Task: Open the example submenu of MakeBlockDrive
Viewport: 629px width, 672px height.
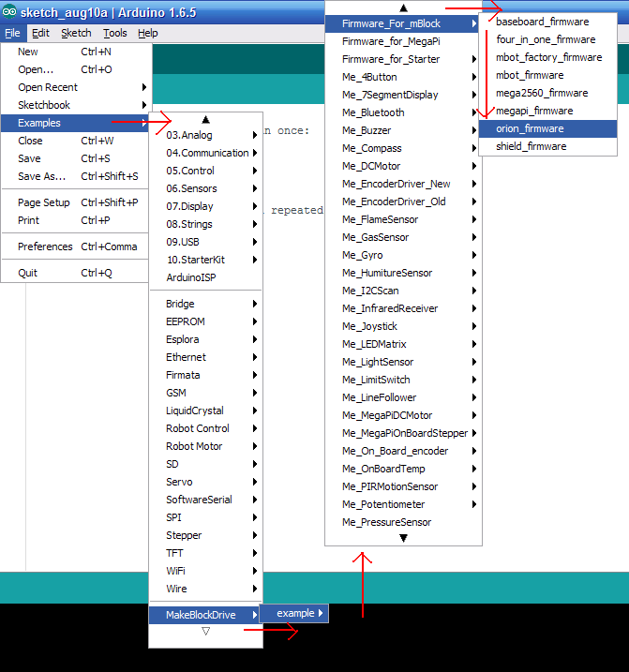Action: (294, 613)
